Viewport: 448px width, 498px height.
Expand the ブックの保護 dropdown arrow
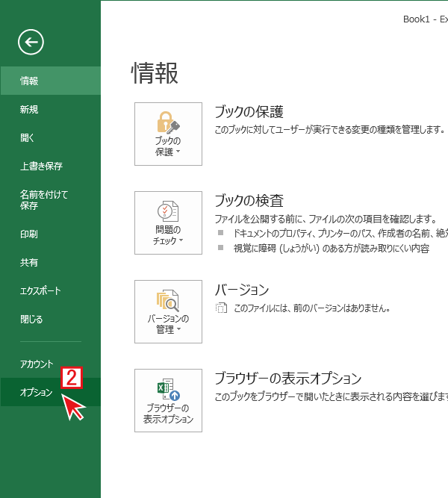click(x=178, y=152)
